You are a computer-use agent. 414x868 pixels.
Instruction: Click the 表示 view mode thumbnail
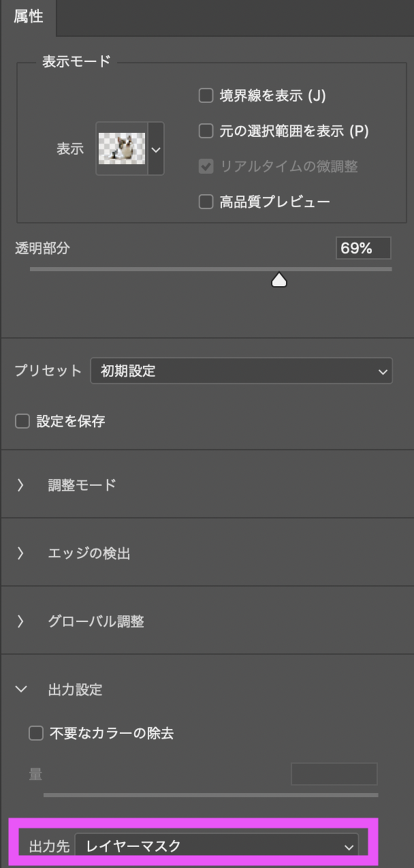(x=122, y=149)
